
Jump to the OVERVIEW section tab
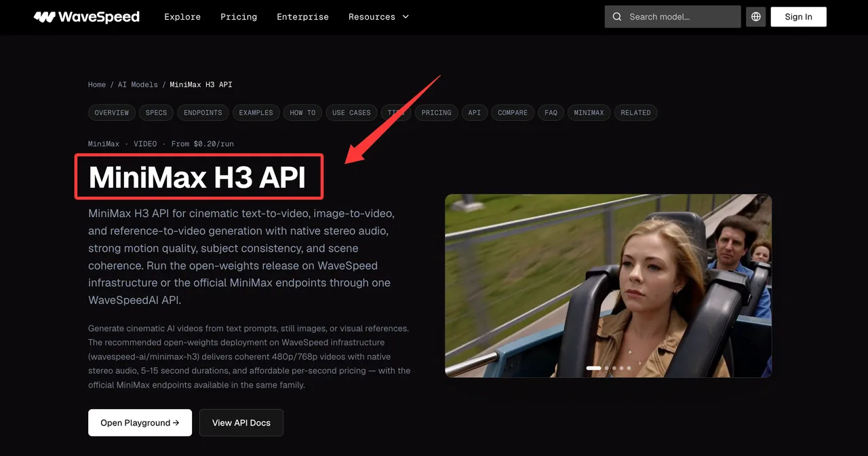coord(112,113)
